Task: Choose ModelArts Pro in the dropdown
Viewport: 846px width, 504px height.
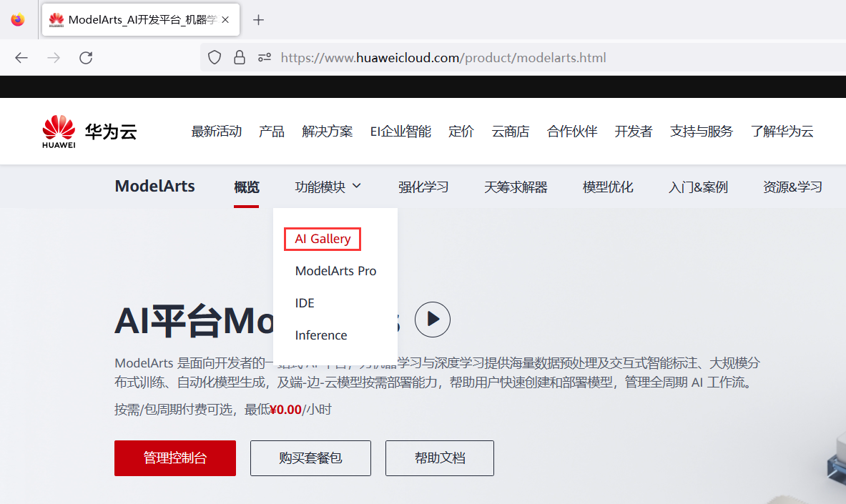Action: [335, 270]
